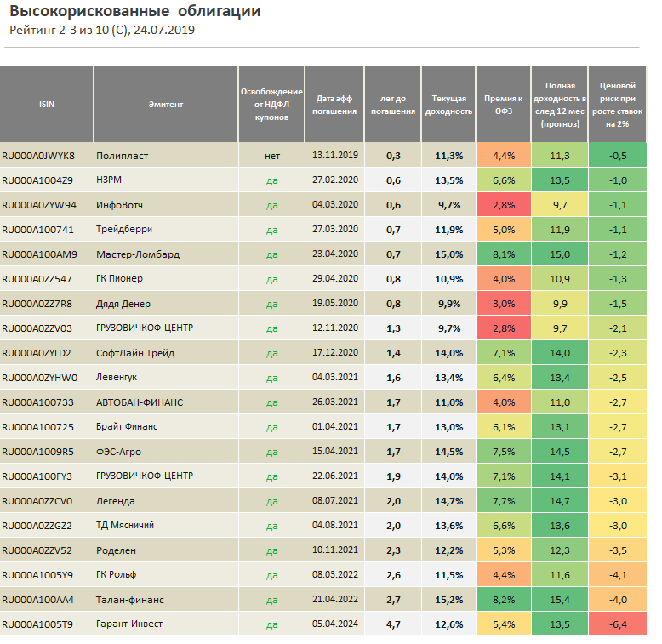Click maturity date 05.04.2024
This screenshot has width=662, height=644.
click(334, 624)
